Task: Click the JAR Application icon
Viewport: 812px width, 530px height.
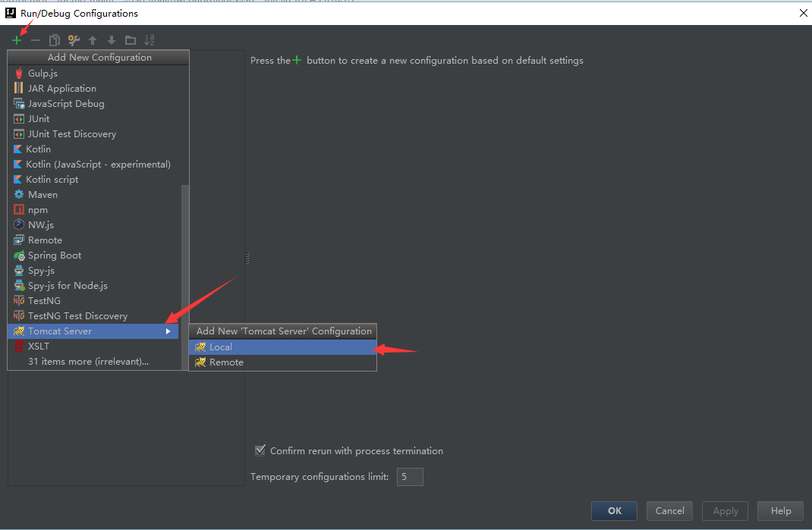Action: [19, 89]
